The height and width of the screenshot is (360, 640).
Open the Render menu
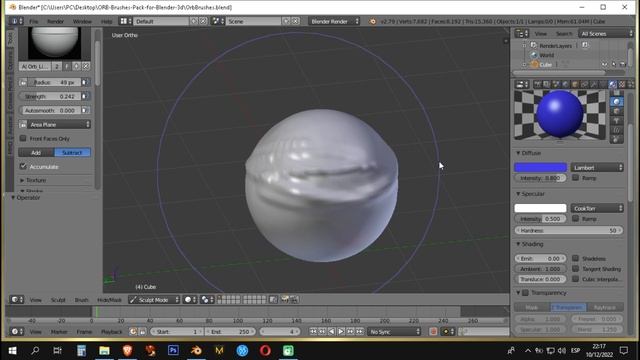coord(55,21)
